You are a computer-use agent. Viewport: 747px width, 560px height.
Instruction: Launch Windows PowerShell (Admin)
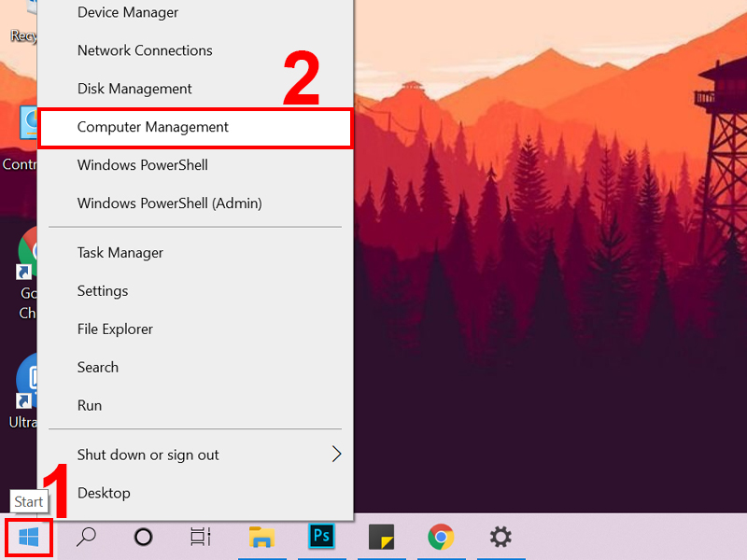click(195, 203)
